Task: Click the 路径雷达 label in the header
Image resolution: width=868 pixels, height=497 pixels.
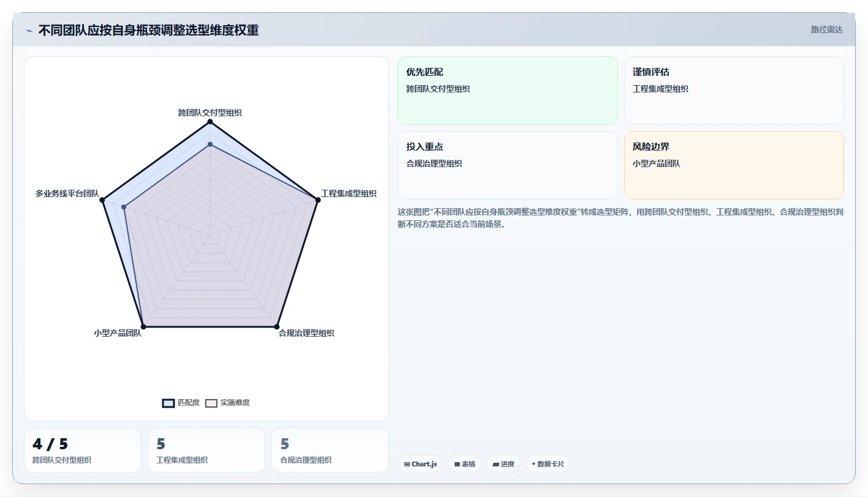Action: point(827,29)
